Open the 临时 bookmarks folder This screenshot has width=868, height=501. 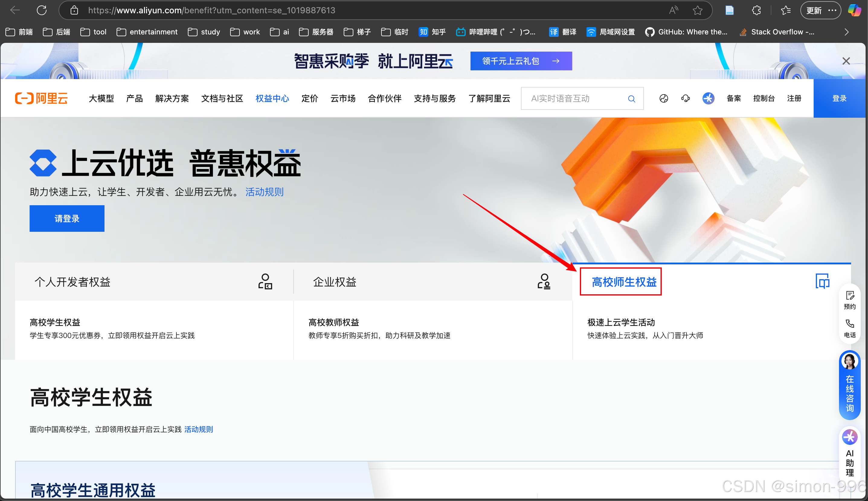[x=394, y=32]
